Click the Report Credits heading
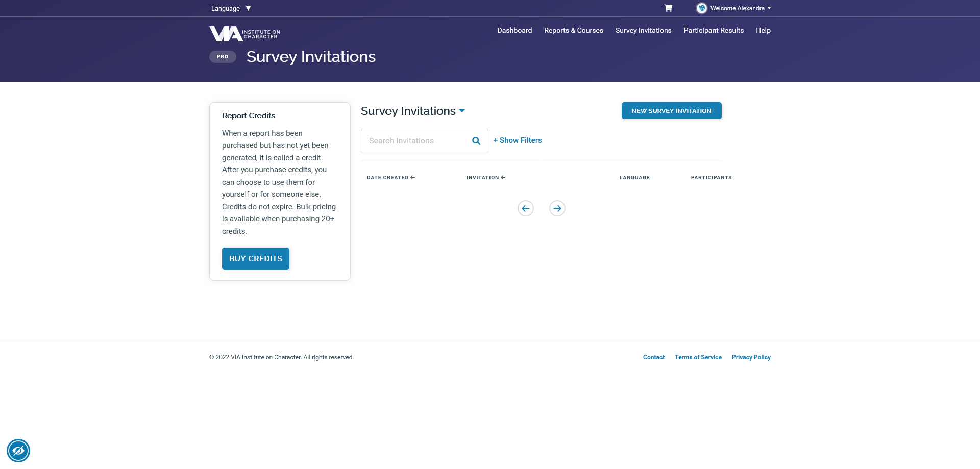The width and height of the screenshot is (980, 469). click(249, 116)
